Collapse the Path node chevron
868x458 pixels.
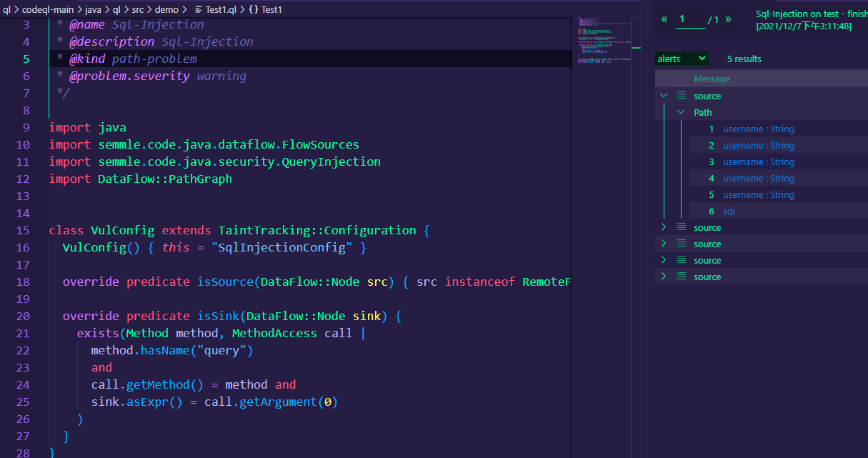680,112
